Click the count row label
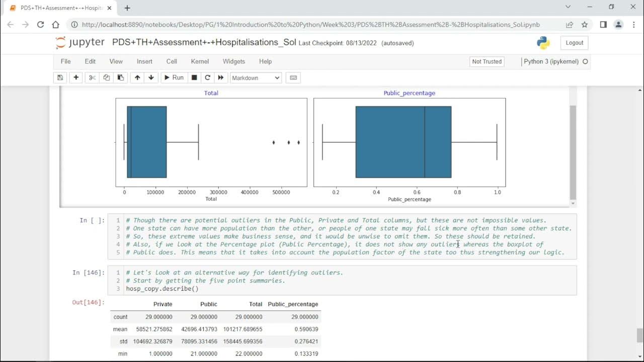The image size is (644, 362). pos(120,317)
